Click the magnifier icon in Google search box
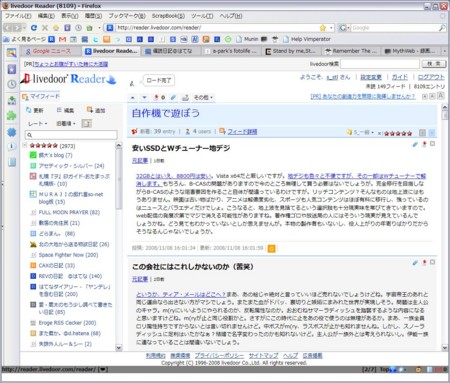This screenshot has width=450, height=383. point(442,28)
